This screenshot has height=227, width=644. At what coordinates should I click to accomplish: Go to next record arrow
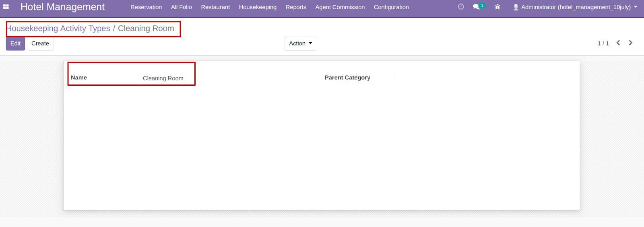(x=631, y=43)
